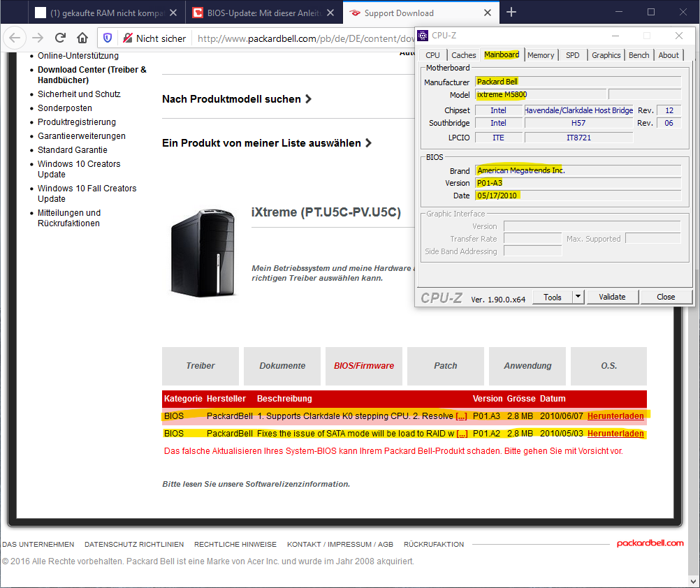Open the Tools dropdown arrow in CPU-Z

(x=578, y=297)
